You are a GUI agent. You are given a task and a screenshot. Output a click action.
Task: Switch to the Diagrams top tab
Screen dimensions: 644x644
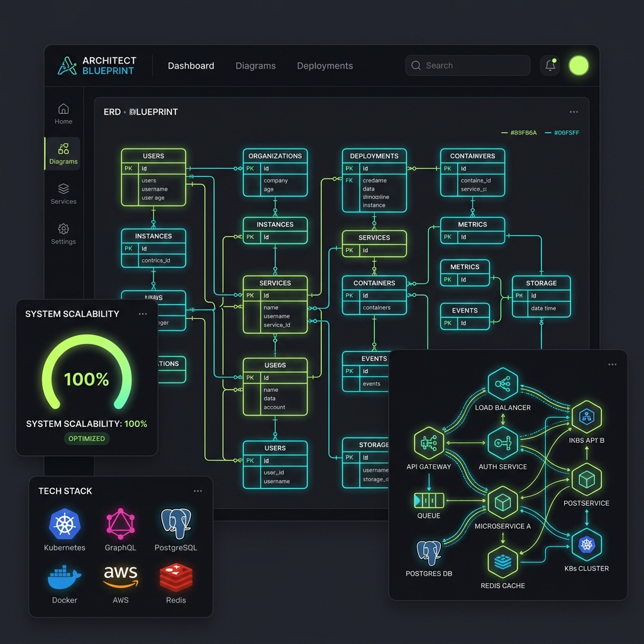(255, 65)
